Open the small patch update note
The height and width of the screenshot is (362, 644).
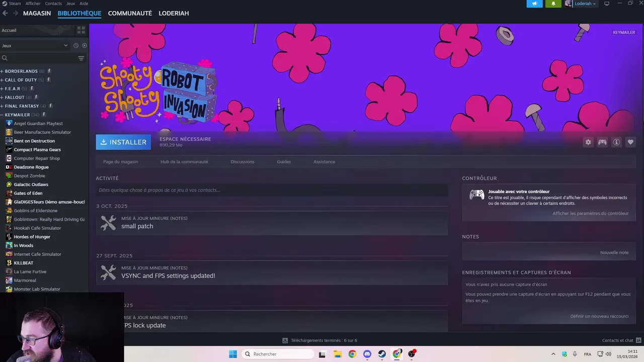pos(272,223)
